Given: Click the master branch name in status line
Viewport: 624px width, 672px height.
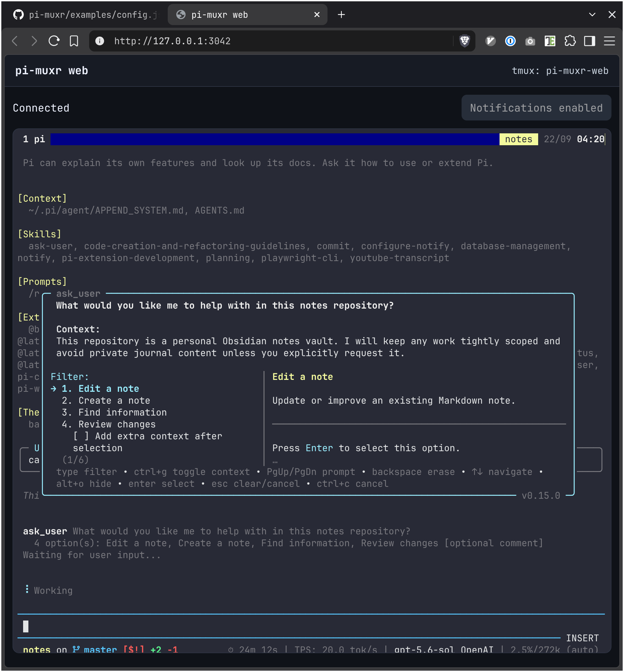Looking at the screenshot, I should (x=100, y=650).
